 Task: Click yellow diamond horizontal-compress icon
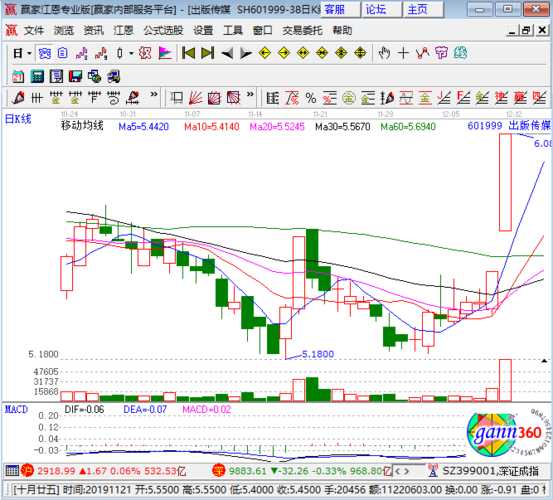click(322, 54)
